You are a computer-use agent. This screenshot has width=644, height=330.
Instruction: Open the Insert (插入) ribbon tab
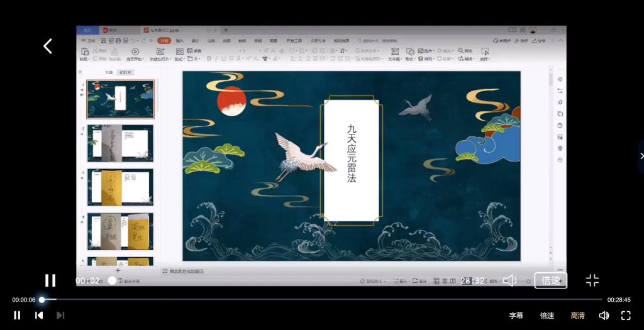click(x=179, y=40)
